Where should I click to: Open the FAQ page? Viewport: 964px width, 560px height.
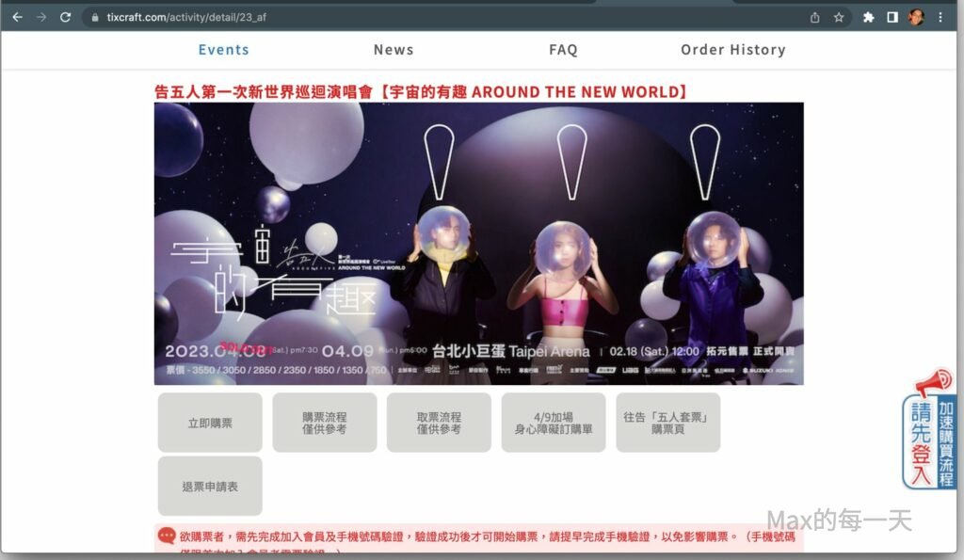(563, 50)
